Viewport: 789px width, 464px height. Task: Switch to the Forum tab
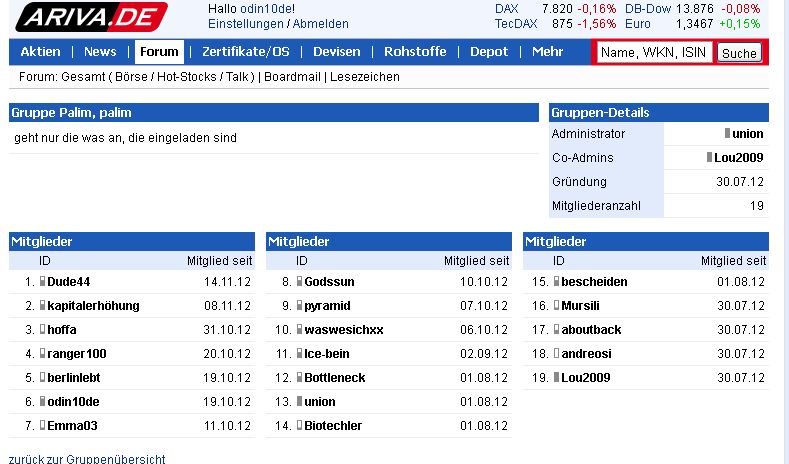pyautogui.click(x=159, y=52)
